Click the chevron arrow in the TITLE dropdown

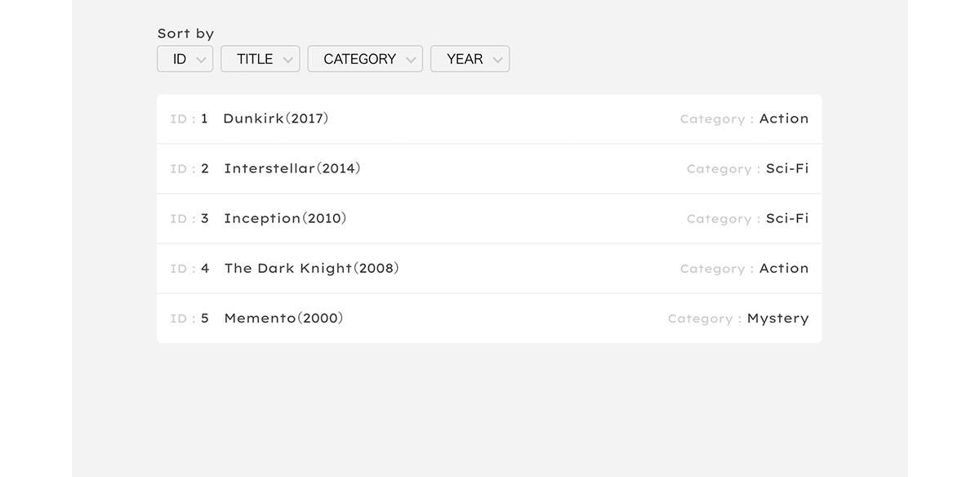click(x=287, y=60)
